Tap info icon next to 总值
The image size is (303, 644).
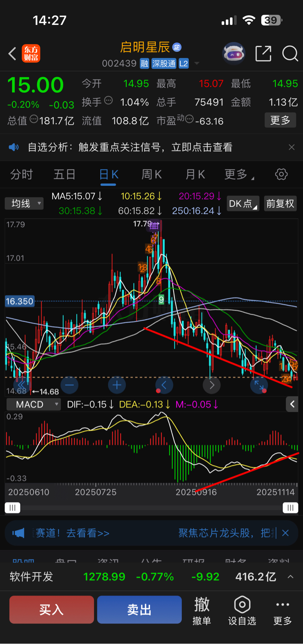[34, 119]
